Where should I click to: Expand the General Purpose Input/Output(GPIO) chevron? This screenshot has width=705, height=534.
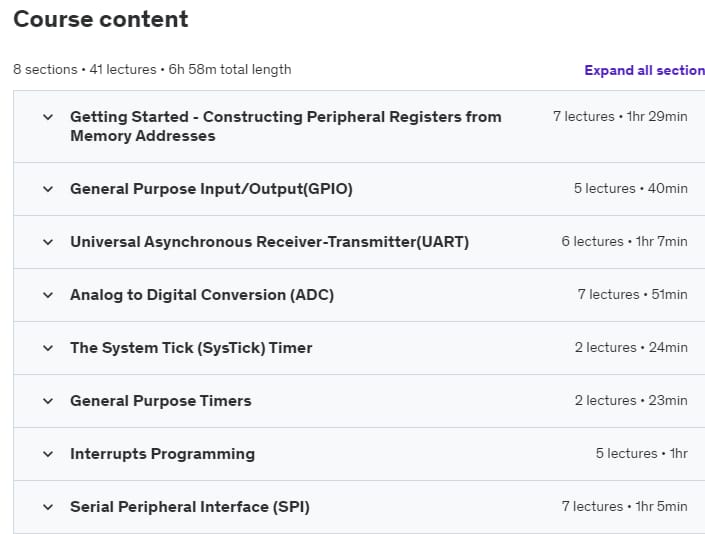[x=48, y=189]
